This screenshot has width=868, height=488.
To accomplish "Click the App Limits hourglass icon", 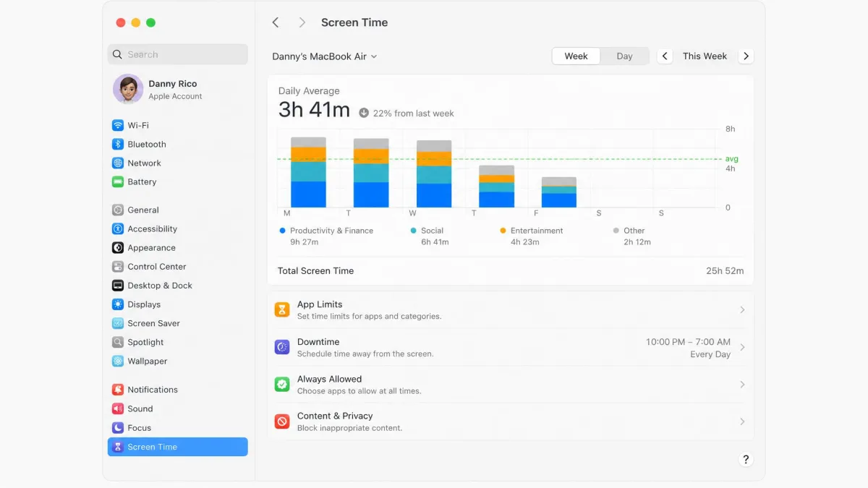I will pyautogui.click(x=282, y=310).
